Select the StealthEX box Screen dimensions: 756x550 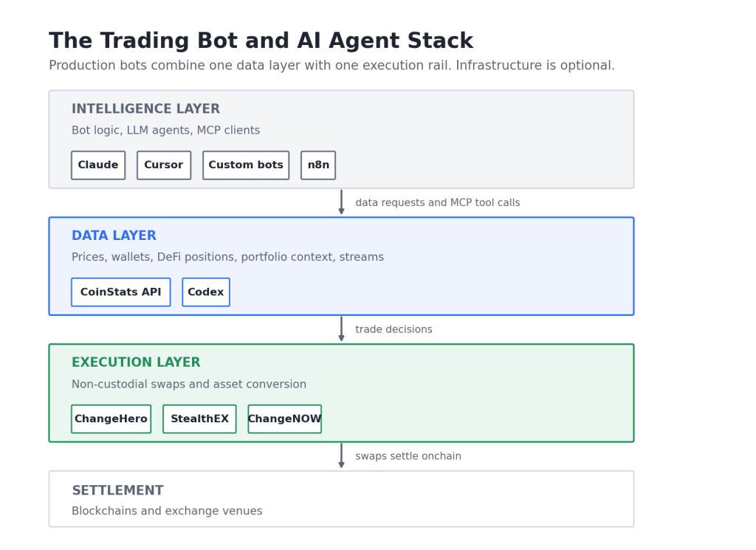[199, 419]
